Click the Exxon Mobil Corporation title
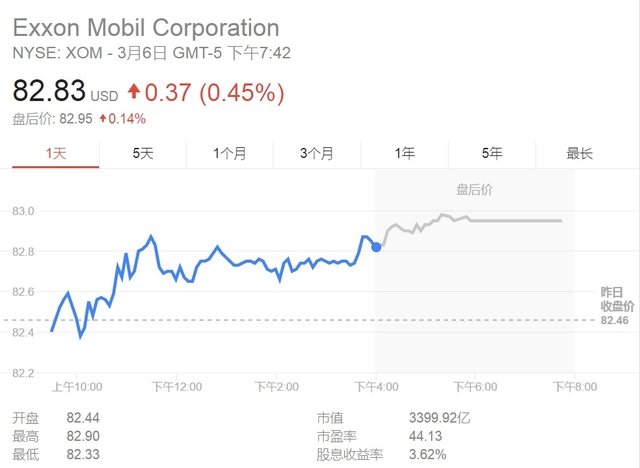 [x=146, y=27]
